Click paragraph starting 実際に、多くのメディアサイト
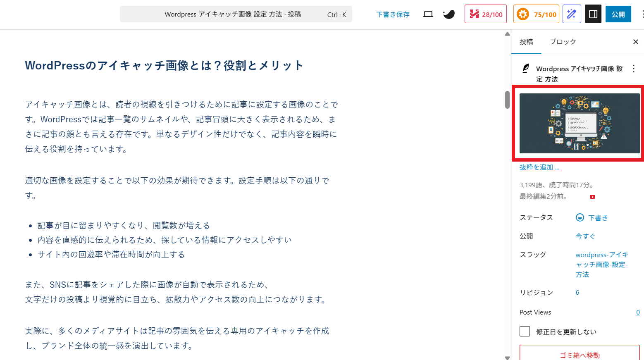The height and width of the screenshot is (360, 644). [x=177, y=338]
